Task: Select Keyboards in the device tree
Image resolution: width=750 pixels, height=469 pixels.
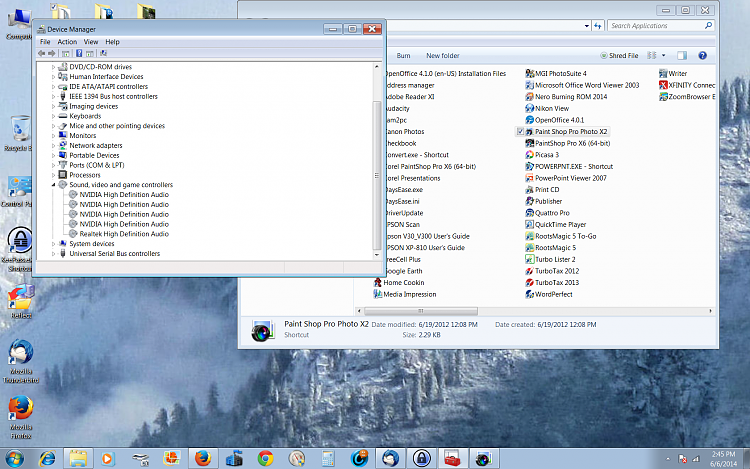Action: click(85, 116)
